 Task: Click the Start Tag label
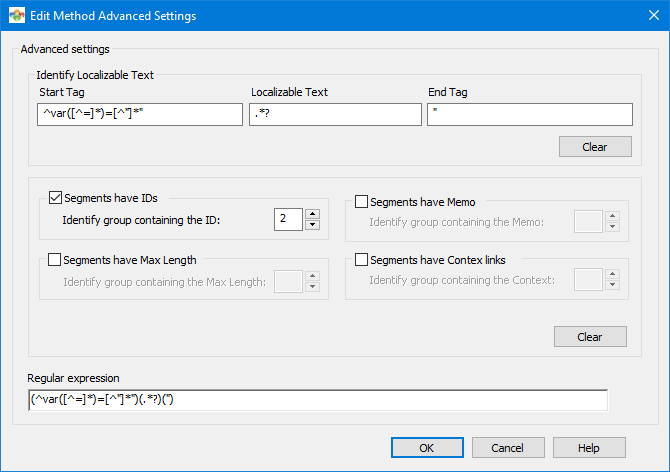click(62, 92)
